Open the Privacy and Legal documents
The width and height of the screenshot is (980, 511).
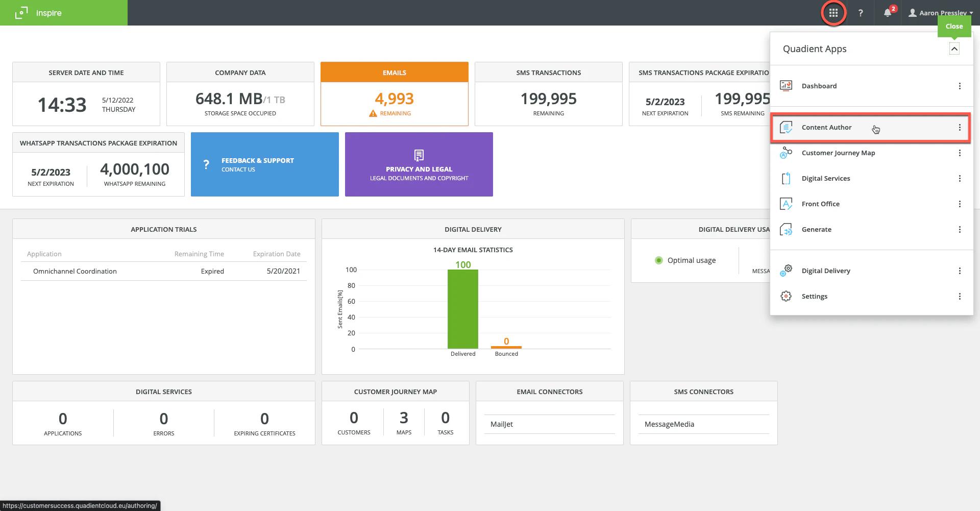coord(419,164)
